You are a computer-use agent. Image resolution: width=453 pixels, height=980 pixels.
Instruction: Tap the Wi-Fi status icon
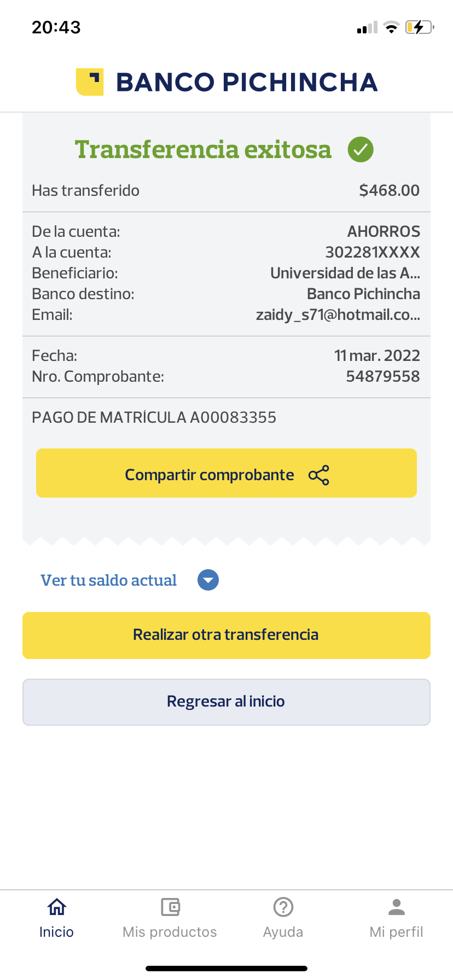[x=391, y=27]
